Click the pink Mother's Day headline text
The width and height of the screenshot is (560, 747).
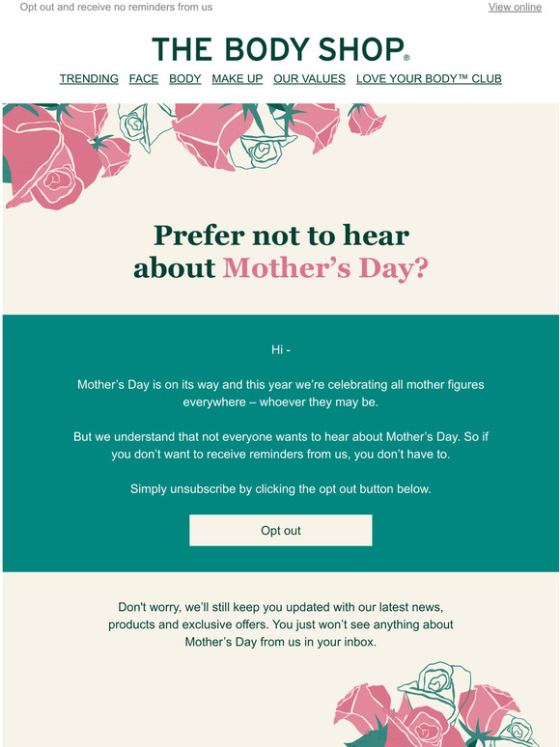(x=325, y=268)
